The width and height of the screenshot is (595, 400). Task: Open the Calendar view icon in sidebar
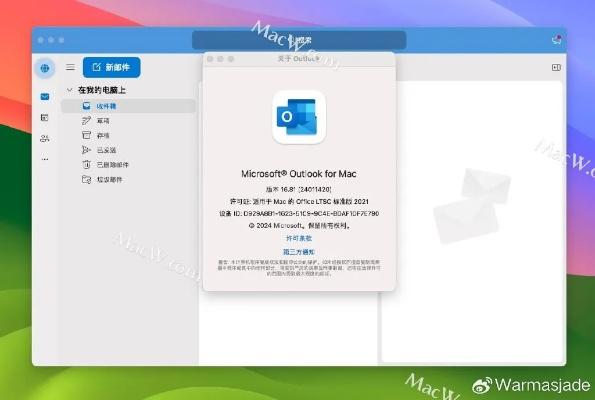(x=45, y=118)
